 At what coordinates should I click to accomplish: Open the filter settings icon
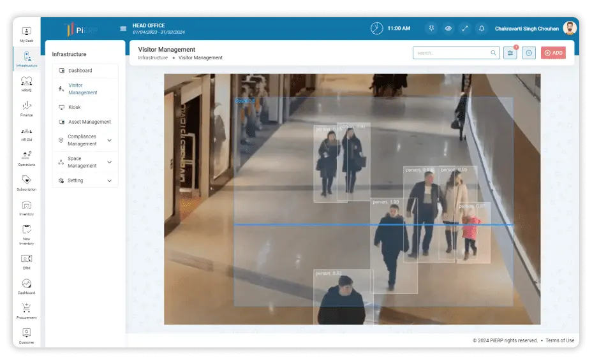pyautogui.click(x=510, y=53)
